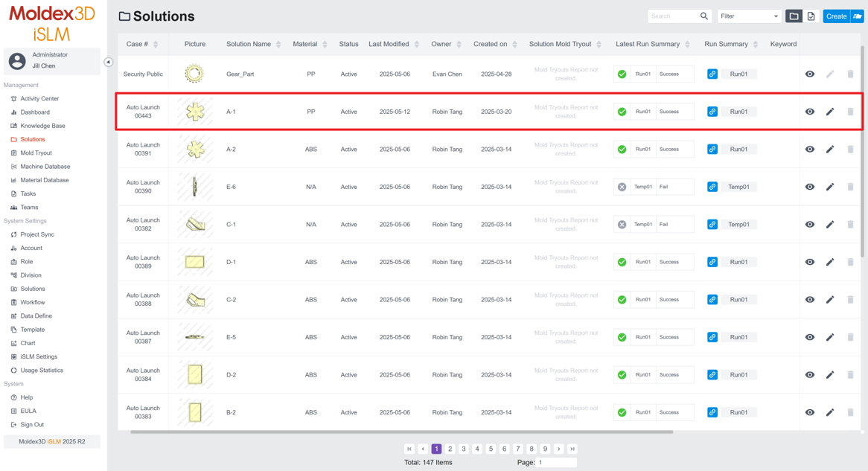Switch to document checklist view
This screenshot has height=471, width=868.
pos(811,16)
